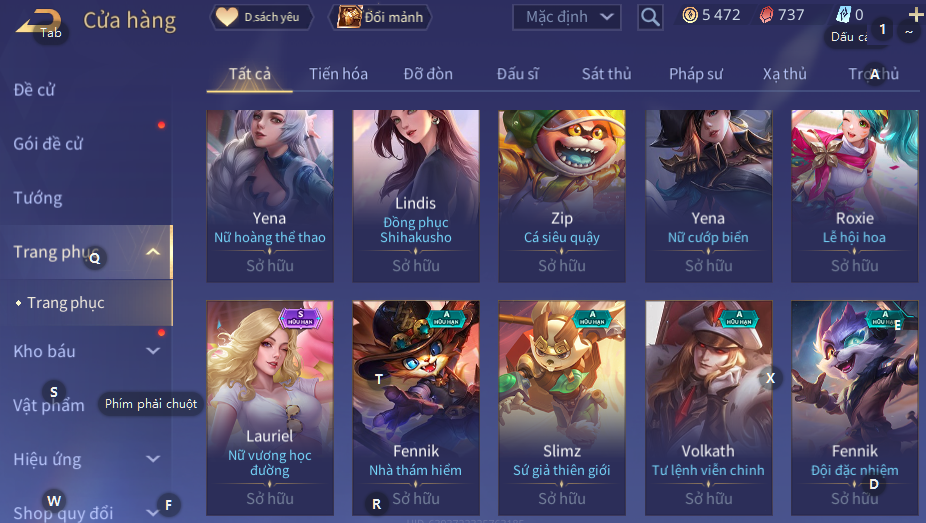Click the back arrow icon next to Cửa hàng
The height and width of the screenshot is (523, 926).
click(39, 21)
